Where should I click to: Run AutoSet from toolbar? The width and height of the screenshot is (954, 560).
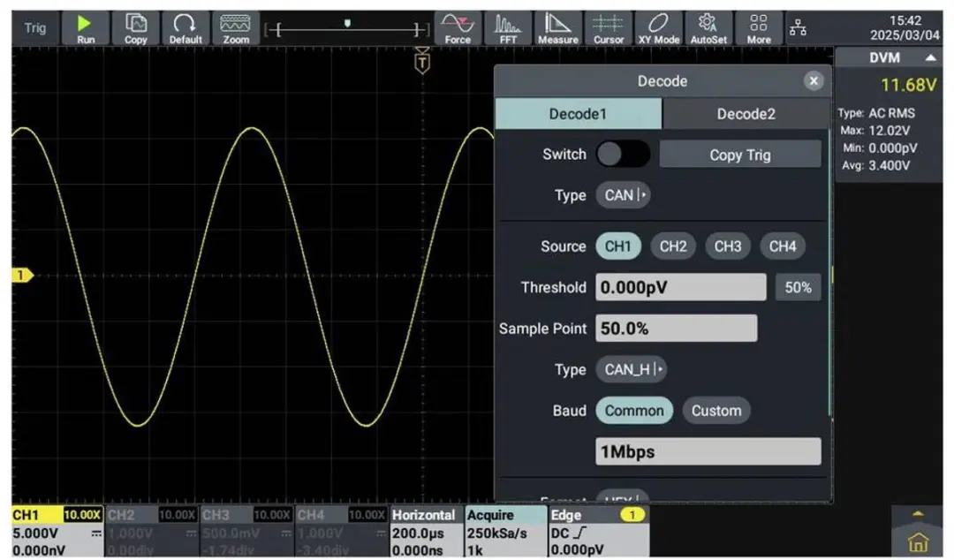point(708,28)
